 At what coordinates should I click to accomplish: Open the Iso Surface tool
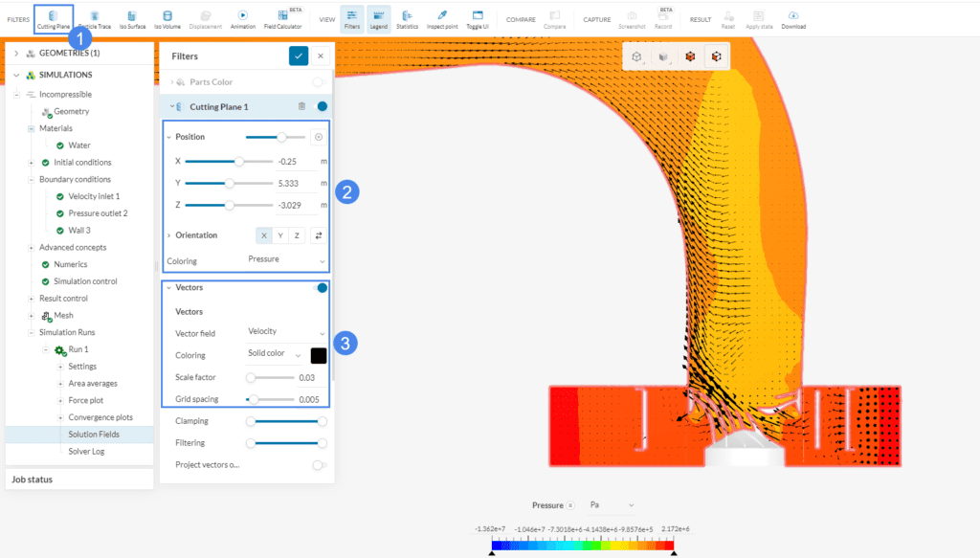tap(131, 14)
